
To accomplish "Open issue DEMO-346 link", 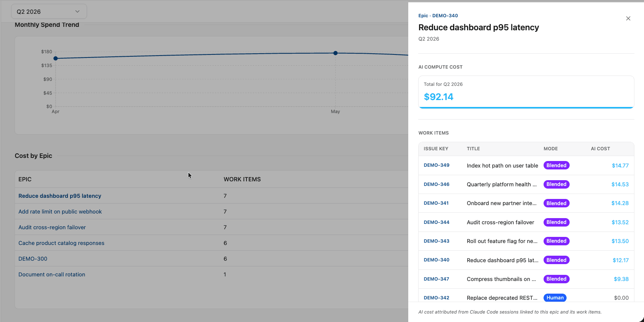I will tap(436, 184).
